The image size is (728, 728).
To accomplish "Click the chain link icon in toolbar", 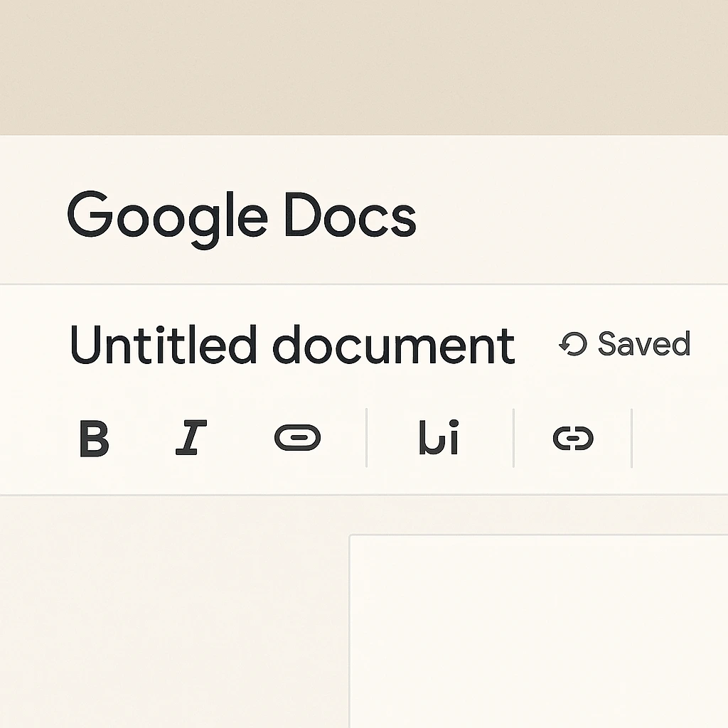I will coord(573,439).
